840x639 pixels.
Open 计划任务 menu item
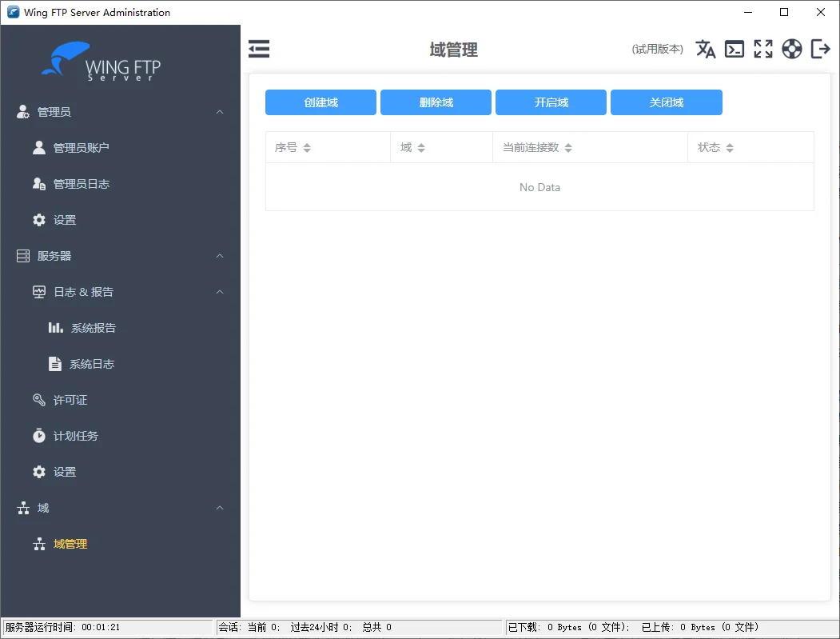(x=120, y=435)
